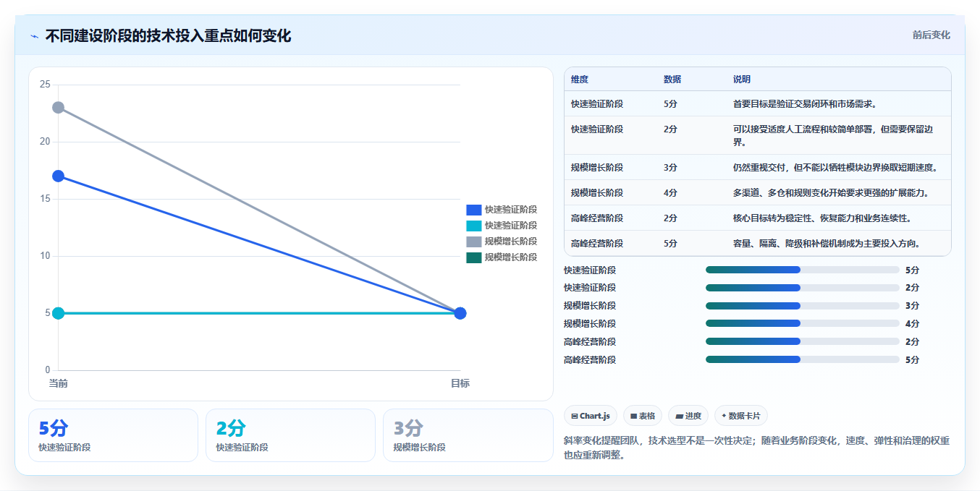Click the row 仍然重视交付 description

[835, 168]
